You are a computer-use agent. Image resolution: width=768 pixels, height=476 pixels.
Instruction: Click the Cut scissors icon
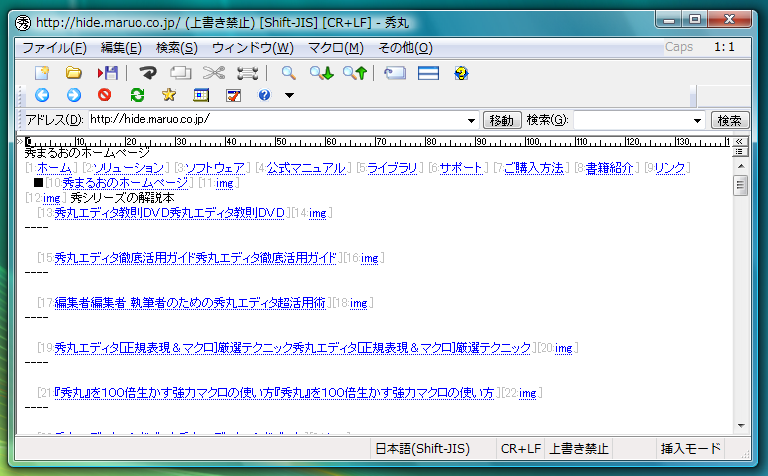pos(214,73)
